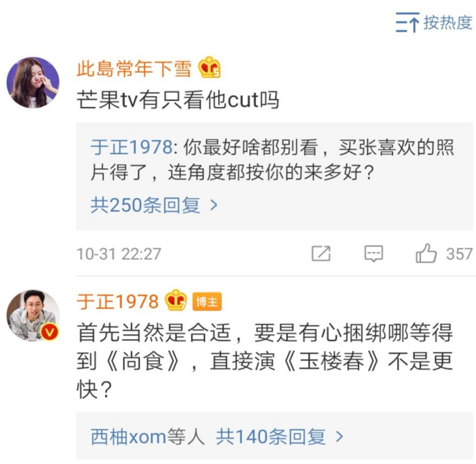
Task: Tap the 10-31 22:27 timestamp
Action: pyautogui.click(x=119, y=254)
